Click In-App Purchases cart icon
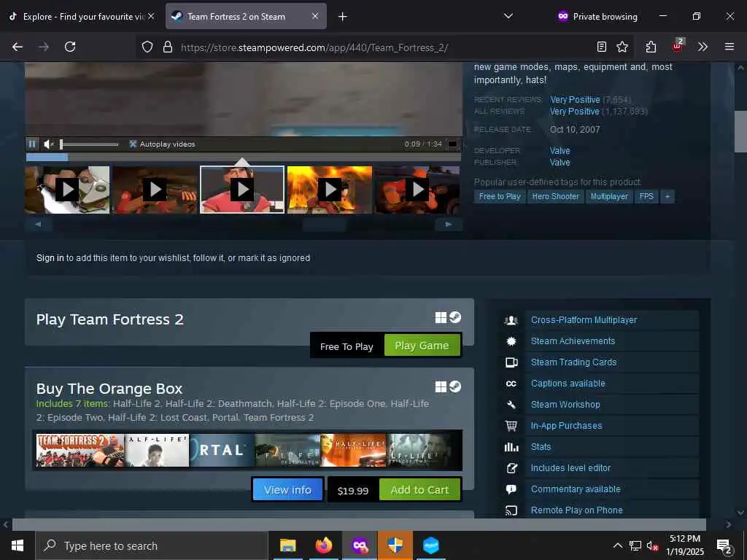 (511, 426)
